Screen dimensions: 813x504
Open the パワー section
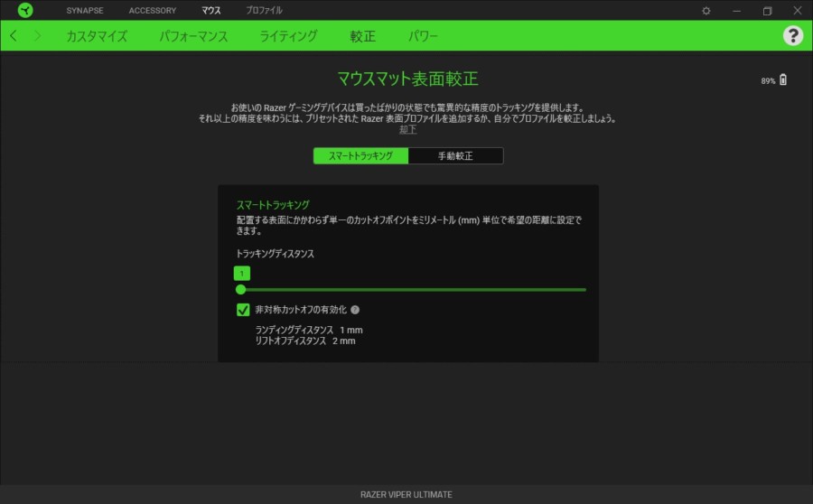click(x=423, y=36)
